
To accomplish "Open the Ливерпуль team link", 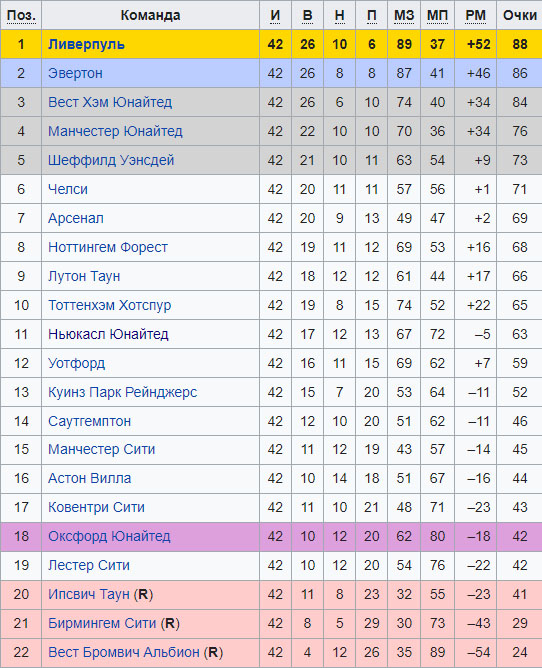I will (86, 44).
